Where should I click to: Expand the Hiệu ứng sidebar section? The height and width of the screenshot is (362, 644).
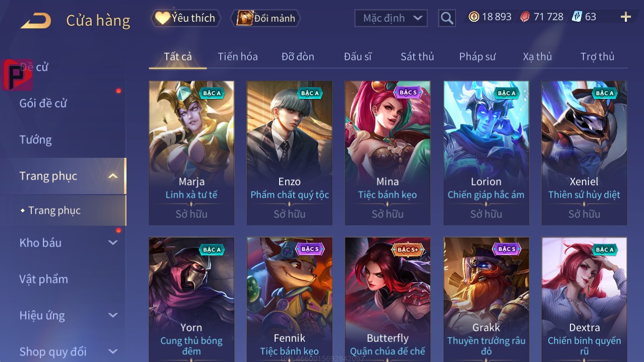[113, 315]
